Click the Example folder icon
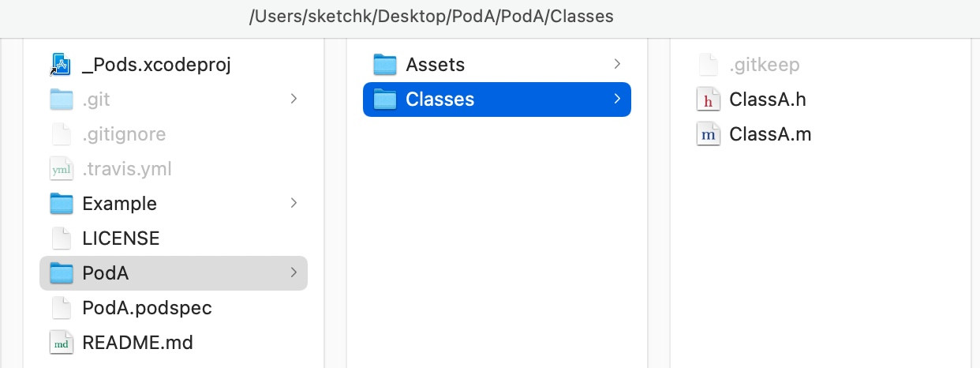 click(61, 204)
